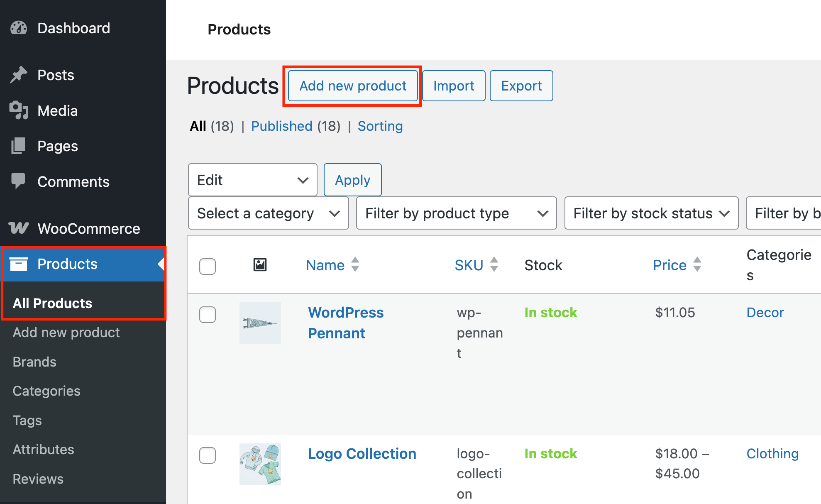This screenshot has height=504, width=821.
Task: Open the Media menu item
Action: pyautogui.click(x=58, y=111)
